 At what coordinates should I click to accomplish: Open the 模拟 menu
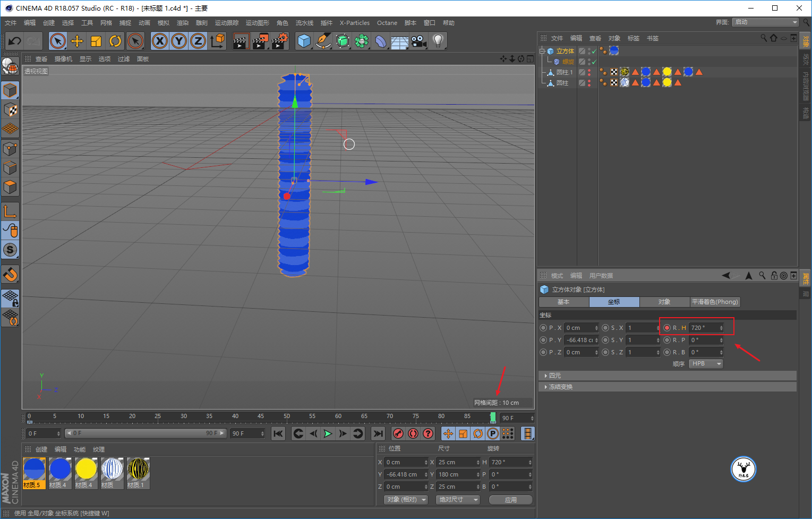(164, 23)
